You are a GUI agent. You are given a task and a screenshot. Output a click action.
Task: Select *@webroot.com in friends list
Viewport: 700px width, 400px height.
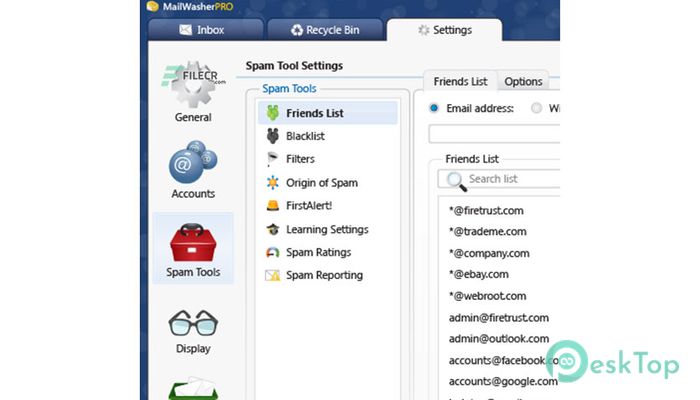pyautogui.click(x=488, y=296)
